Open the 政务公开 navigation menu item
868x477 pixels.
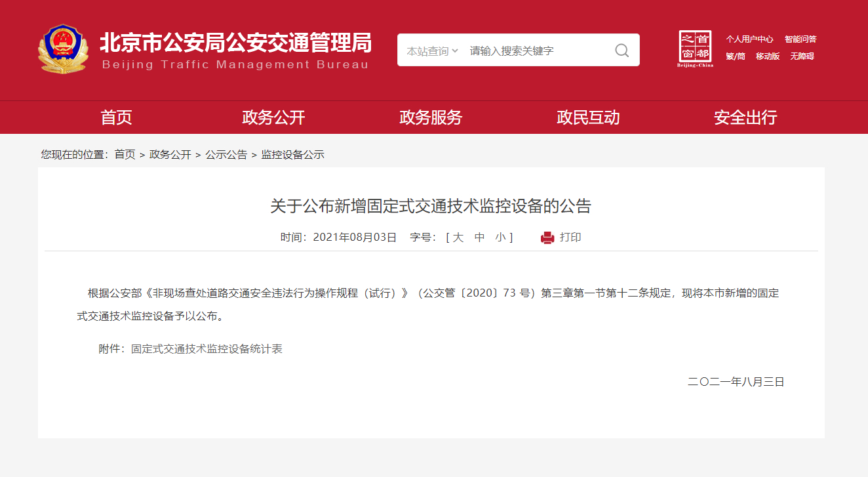(x=273, y=117)
